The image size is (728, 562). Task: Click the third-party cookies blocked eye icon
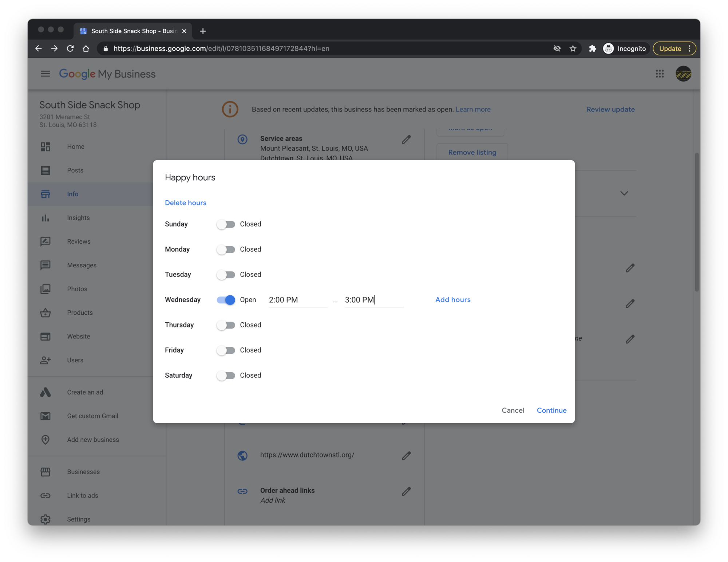(557, 48)
